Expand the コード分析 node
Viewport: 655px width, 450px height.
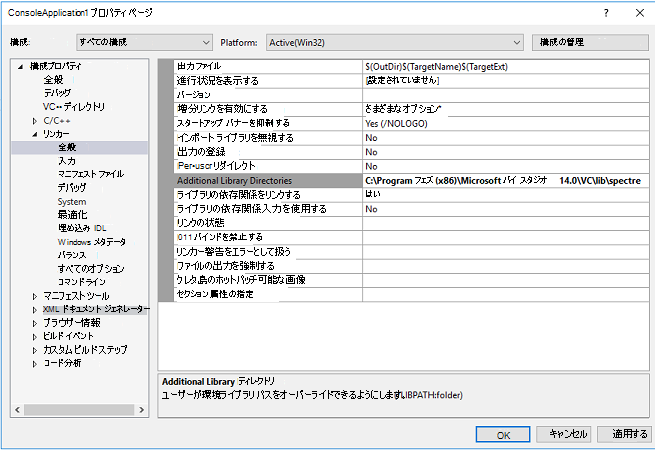click(x=35, y=364)
